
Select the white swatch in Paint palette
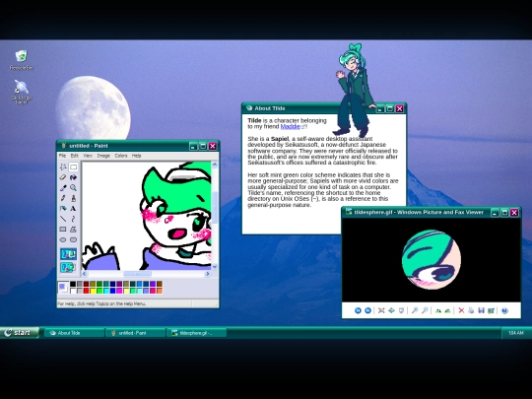[73, 291]
